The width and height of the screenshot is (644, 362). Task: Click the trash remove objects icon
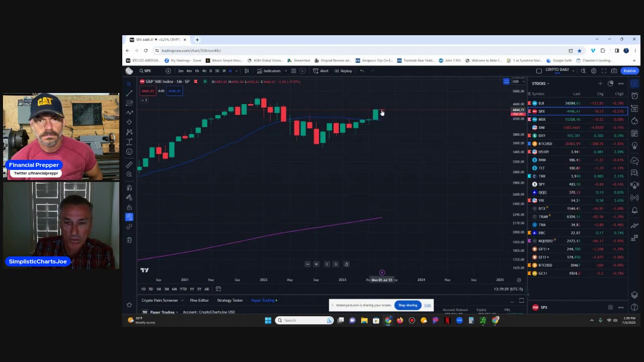[129, 240]
